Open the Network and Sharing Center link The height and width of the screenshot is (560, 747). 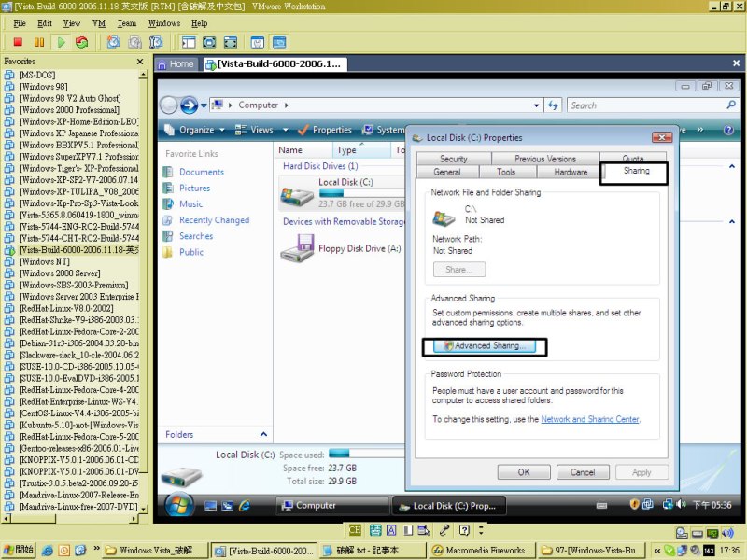(x=590, y=419)
